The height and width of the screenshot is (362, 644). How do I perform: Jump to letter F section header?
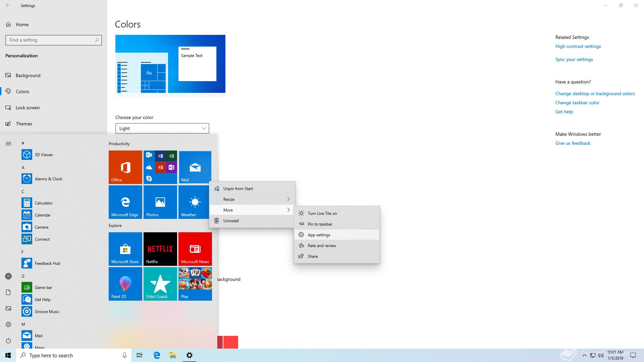[22, 252]
